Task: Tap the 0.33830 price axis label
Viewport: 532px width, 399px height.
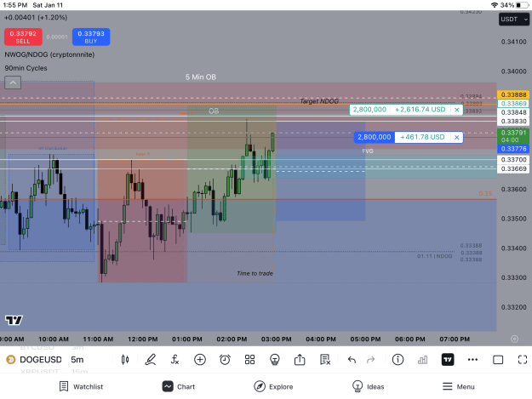Action: 513,121
